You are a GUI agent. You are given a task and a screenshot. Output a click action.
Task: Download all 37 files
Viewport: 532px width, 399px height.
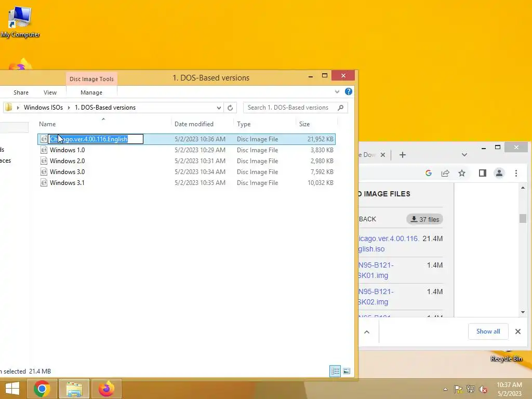tap(425, 219)
